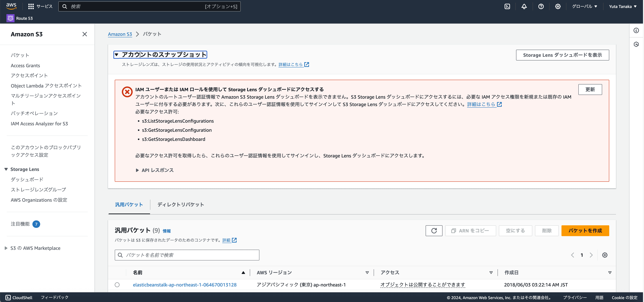Open the サービス grid menu
This screenshot has height=302, width=644.
point(40,6)
